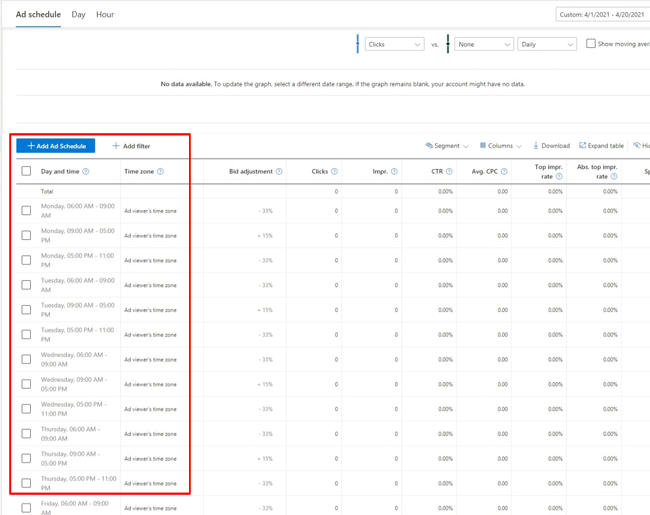650x515 pixels.
Task: Open help icon next to Time zone
Action: point(160,171)
